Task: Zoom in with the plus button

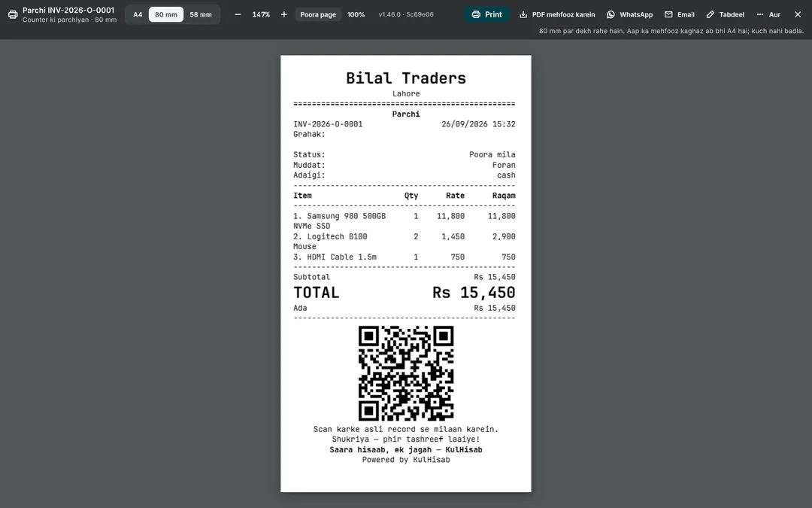Action: click(283, 14)
